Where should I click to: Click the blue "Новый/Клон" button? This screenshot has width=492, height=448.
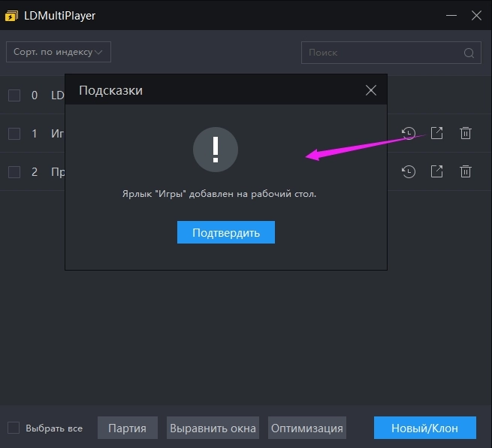(425, 428)
